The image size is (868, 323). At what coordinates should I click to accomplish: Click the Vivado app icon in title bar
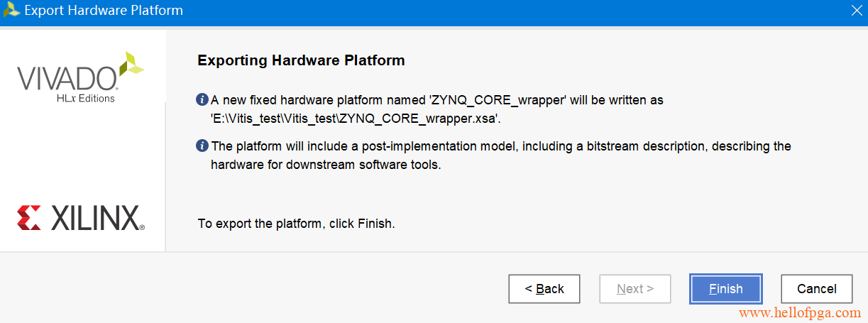pos(11,11)
